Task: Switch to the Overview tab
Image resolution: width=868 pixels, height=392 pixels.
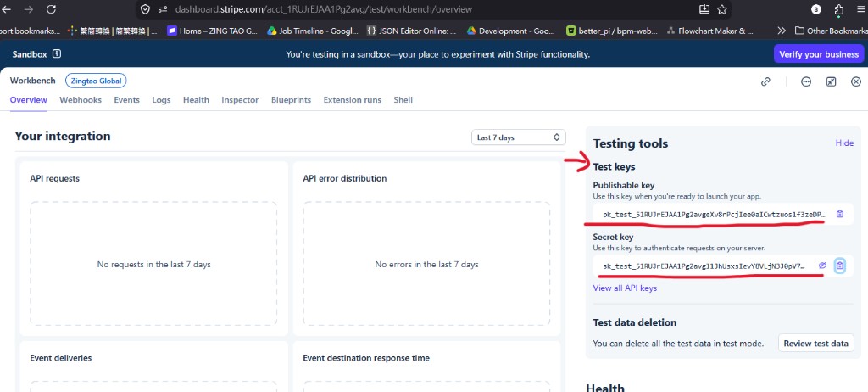Action: 28,100
